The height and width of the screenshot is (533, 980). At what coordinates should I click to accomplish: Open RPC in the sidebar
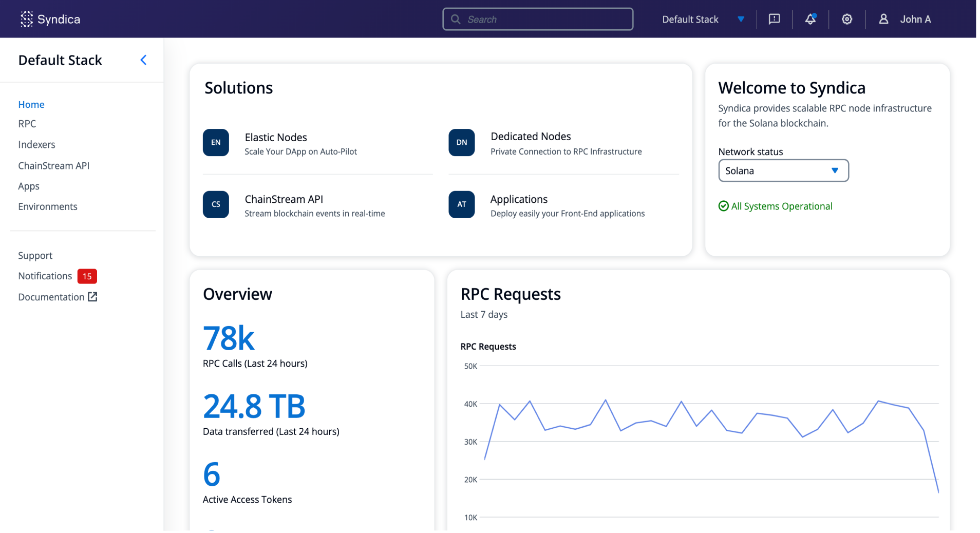[27, 124]
